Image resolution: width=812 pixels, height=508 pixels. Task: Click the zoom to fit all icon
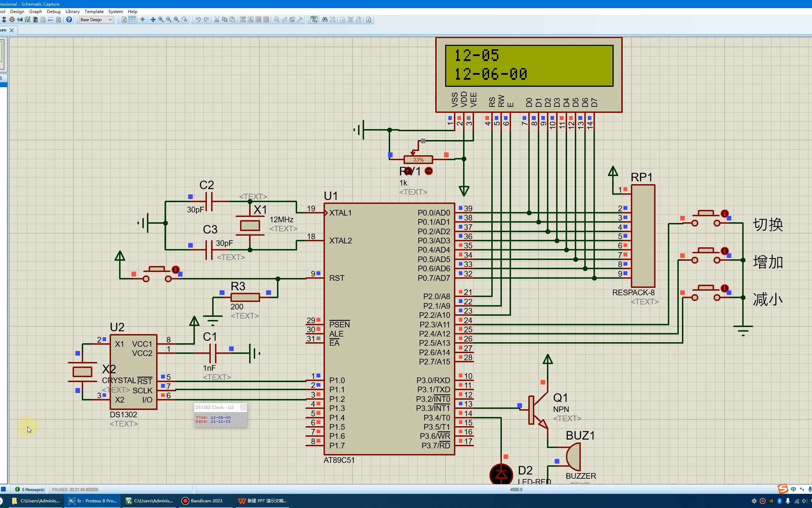(x=176, y=20)
